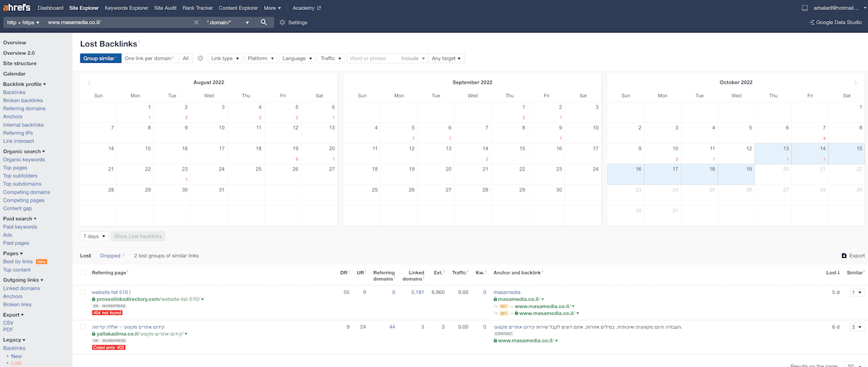Open Similar dropdown showing 3
Viewport: 868px width, 367px height.
(856, 327)
